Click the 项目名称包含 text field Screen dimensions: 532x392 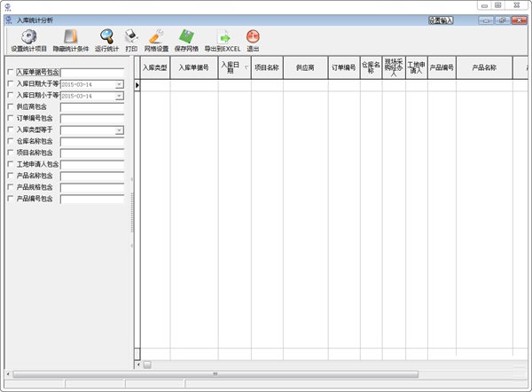point(92,153)
